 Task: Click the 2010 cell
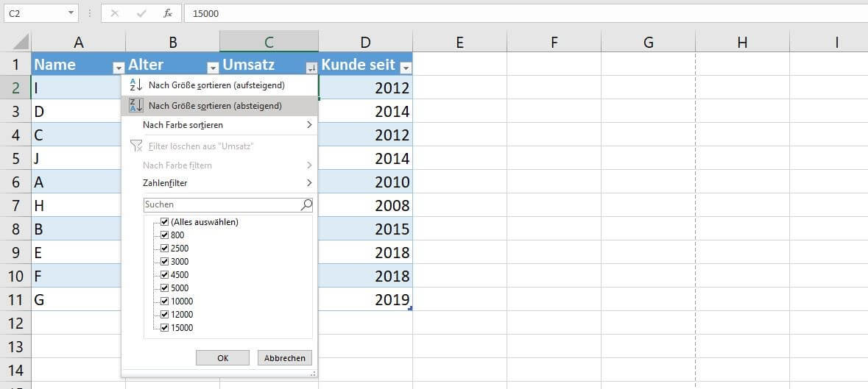pyautogui.click(x=365, y=182)
